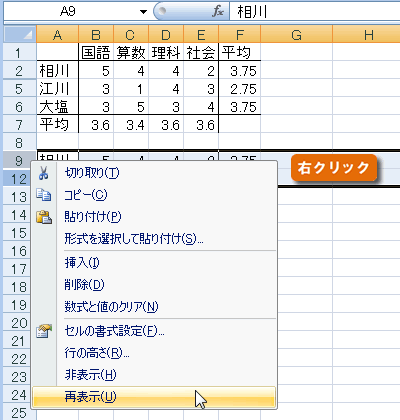Viewport: 400px width, 420px height.
Task: Click the 平均 label cell in row 7
Action: tap(57, 124)
